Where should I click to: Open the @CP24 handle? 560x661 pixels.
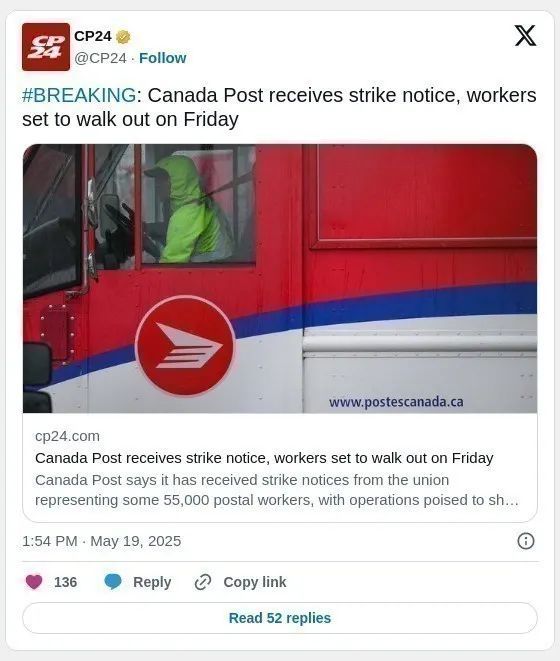click(x=100, y=58)
